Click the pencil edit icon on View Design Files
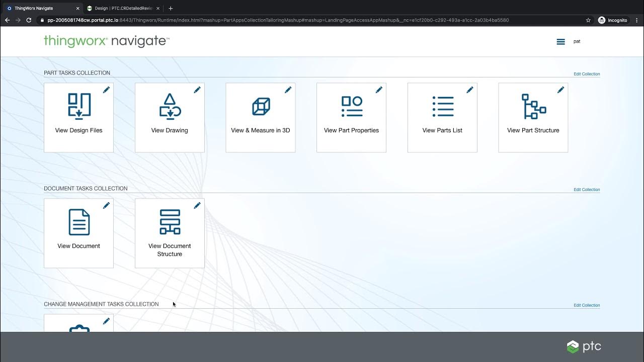The width and height of the screenshot is (644, 362). [x=106, y=90]
